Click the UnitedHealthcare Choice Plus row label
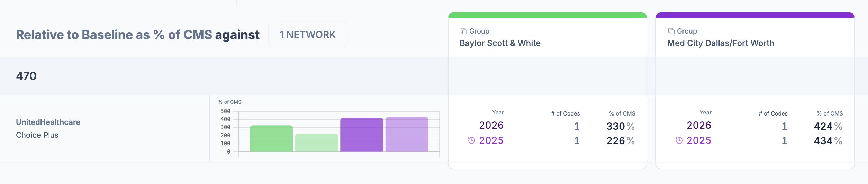This screenshot has width=868, height=184. coord(48,128)
